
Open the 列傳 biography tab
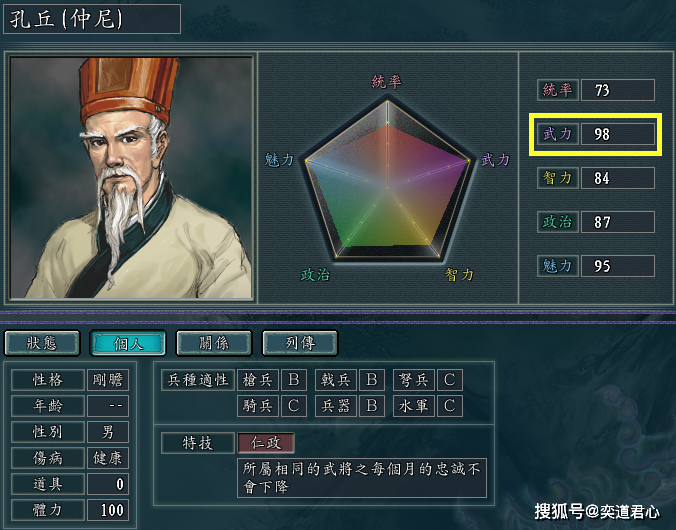click(x=300, y=343)
